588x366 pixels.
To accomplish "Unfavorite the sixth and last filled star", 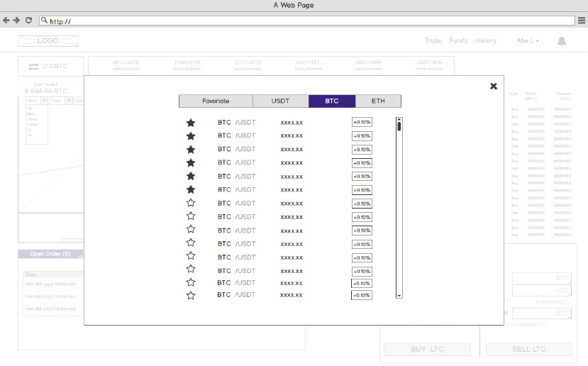I will coord(191,189).
